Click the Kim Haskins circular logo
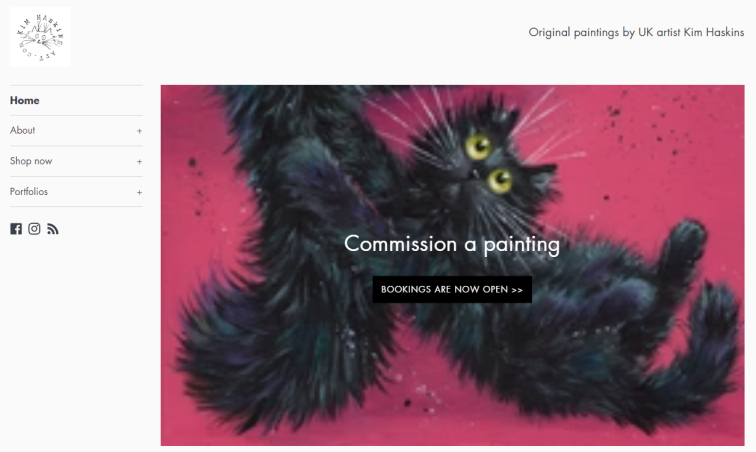The image size is (756, 452). (x=40, y=37)
